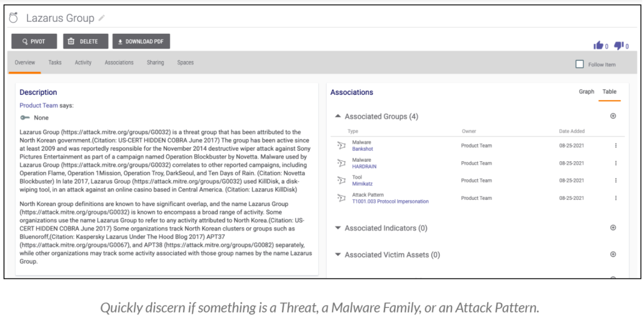644x323 pixels.
Task: Expand the Associated Victim Assets section
Action: pos(338,255)
